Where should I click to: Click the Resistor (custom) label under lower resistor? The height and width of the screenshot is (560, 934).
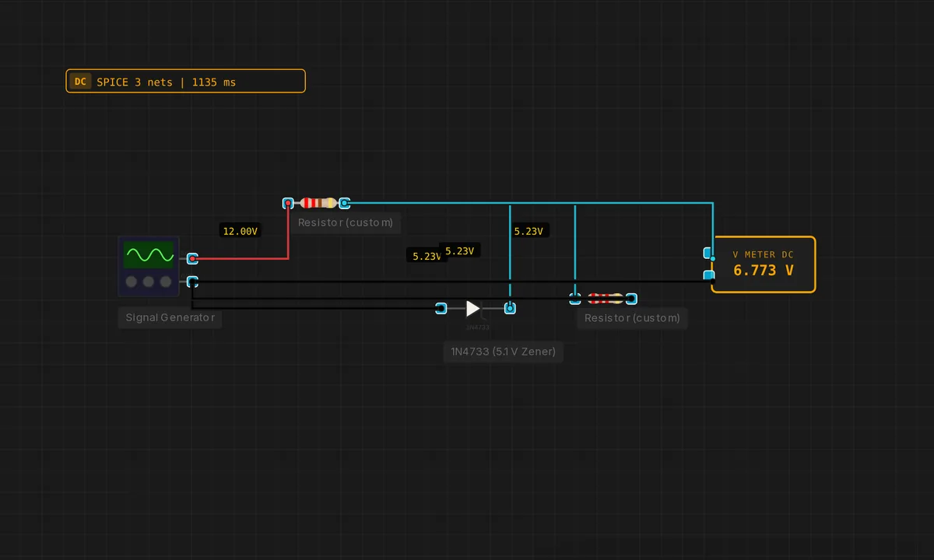click(632, 318)
